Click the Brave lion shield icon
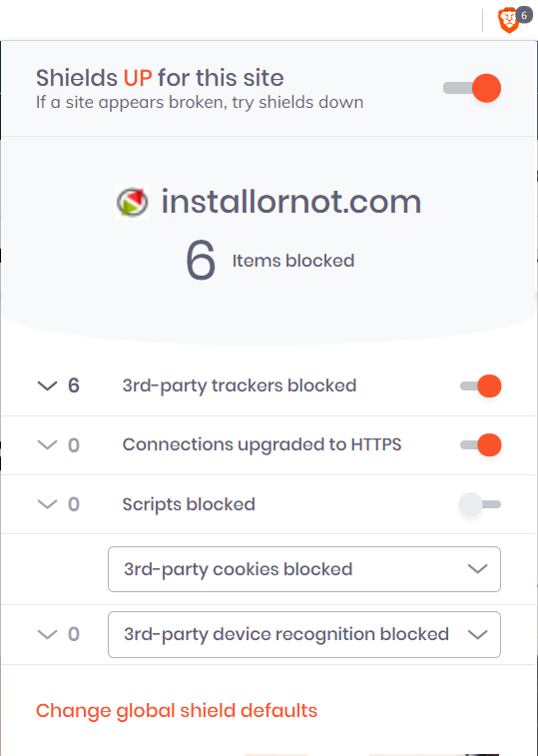This screenshot has width=538, height=756. 508,21
